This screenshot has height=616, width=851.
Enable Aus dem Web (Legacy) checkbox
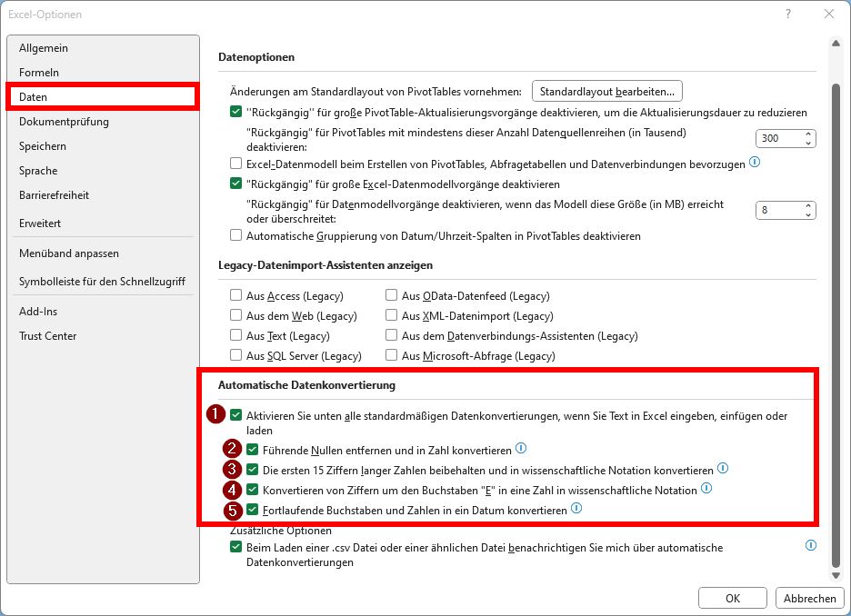234,315
